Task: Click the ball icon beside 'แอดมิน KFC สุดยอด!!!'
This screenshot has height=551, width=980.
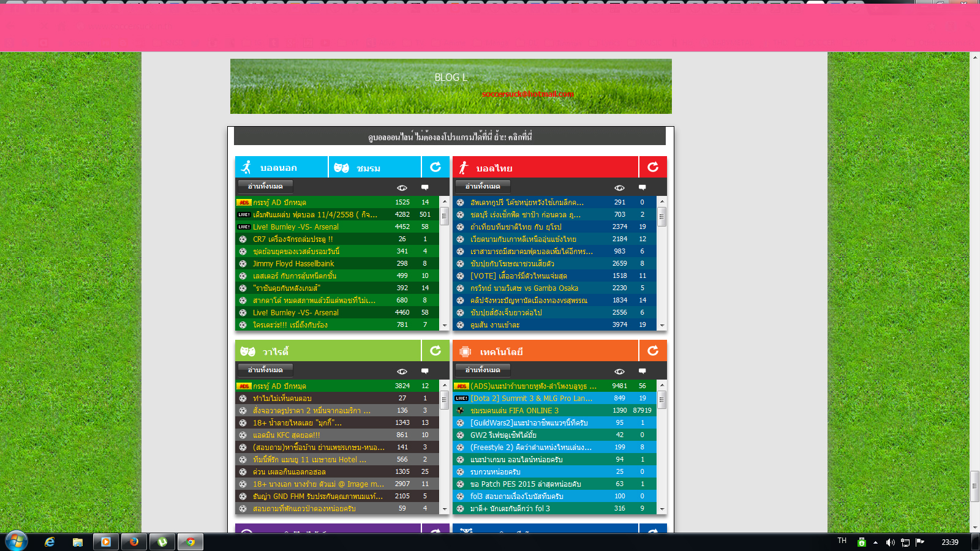Action: [x=243, y=435]
